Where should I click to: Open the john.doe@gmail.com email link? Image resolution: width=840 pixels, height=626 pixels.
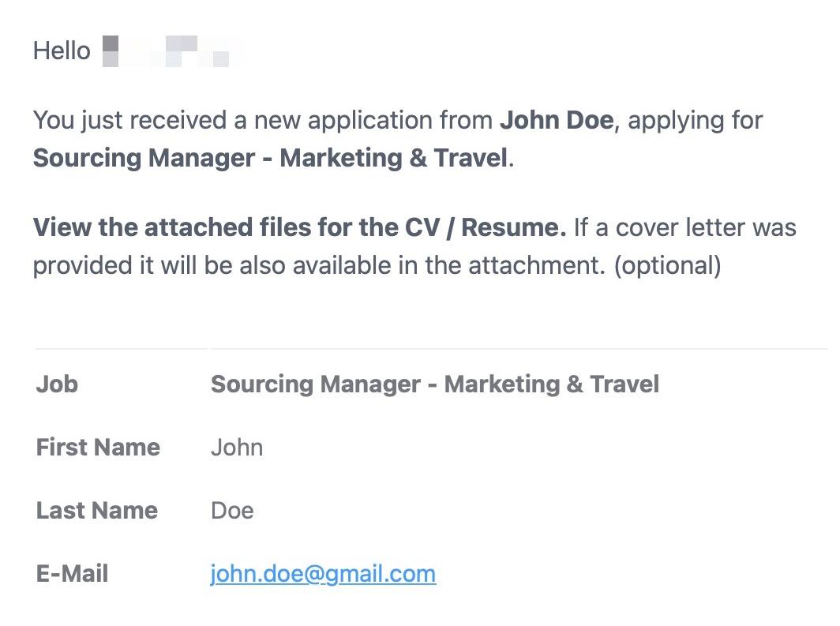coord(323,574)
